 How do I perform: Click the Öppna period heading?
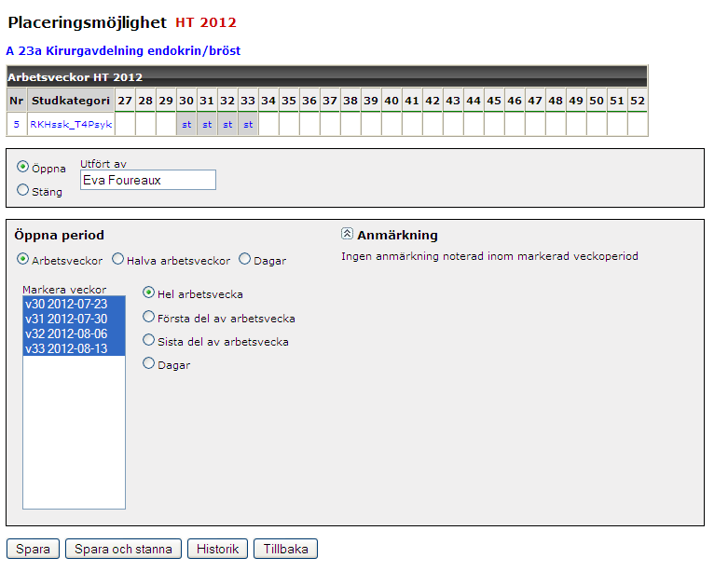(59, 235)
